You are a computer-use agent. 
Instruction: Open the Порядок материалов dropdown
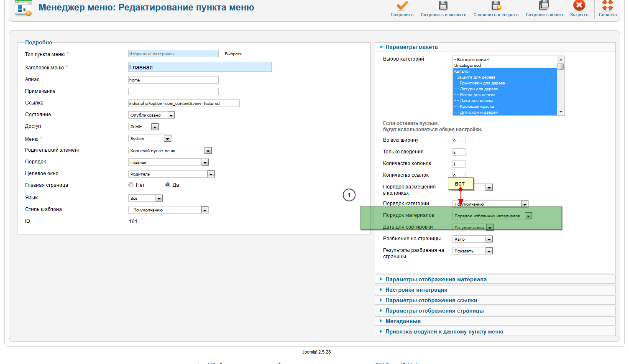pos(492,216)
